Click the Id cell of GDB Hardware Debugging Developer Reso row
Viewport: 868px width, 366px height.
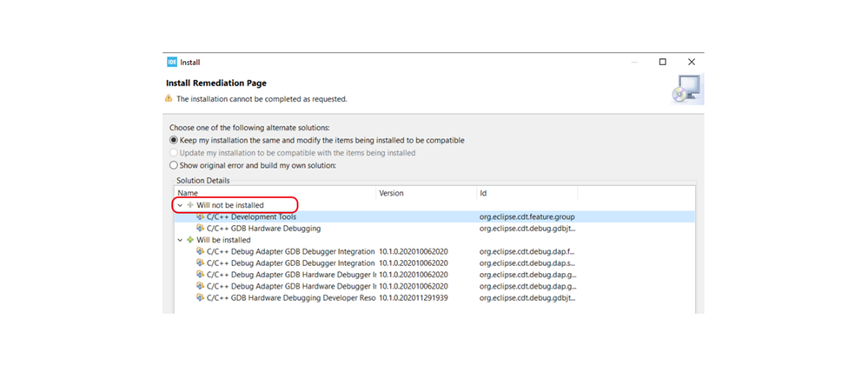pos(528,298)
